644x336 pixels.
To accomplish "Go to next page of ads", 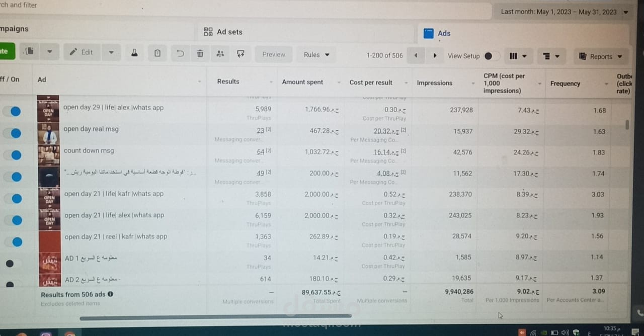I will tap(435, 55).
